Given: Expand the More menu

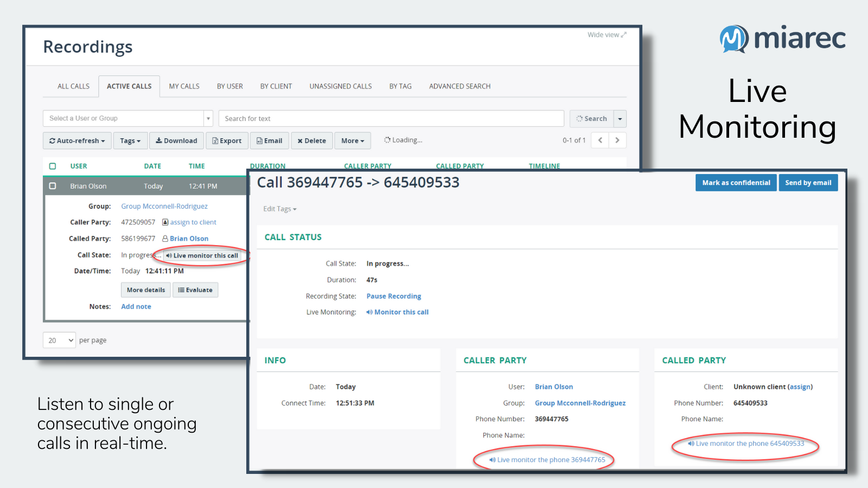Looking at the screenshot, I should click(x=352, y=140).
